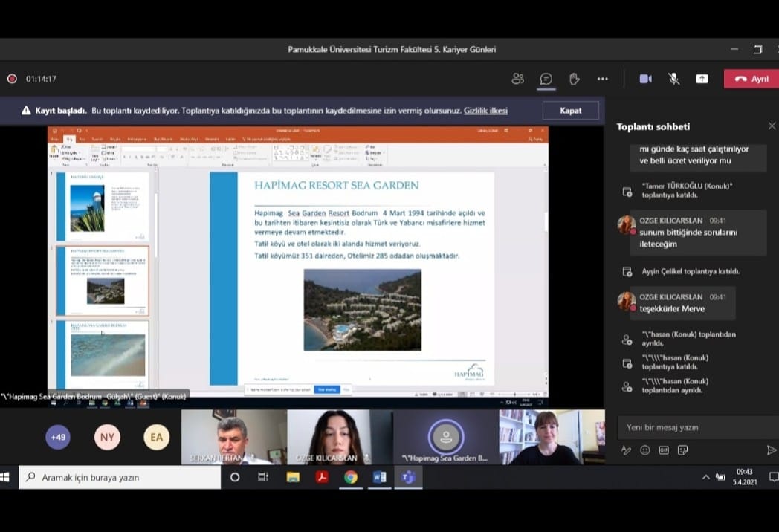
Task: Open the message format options icon
Action: coord(626,450)
